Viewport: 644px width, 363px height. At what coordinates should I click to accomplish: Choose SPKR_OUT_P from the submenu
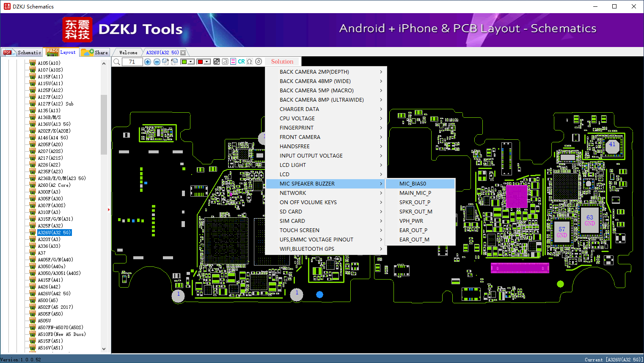pos(421,202)
